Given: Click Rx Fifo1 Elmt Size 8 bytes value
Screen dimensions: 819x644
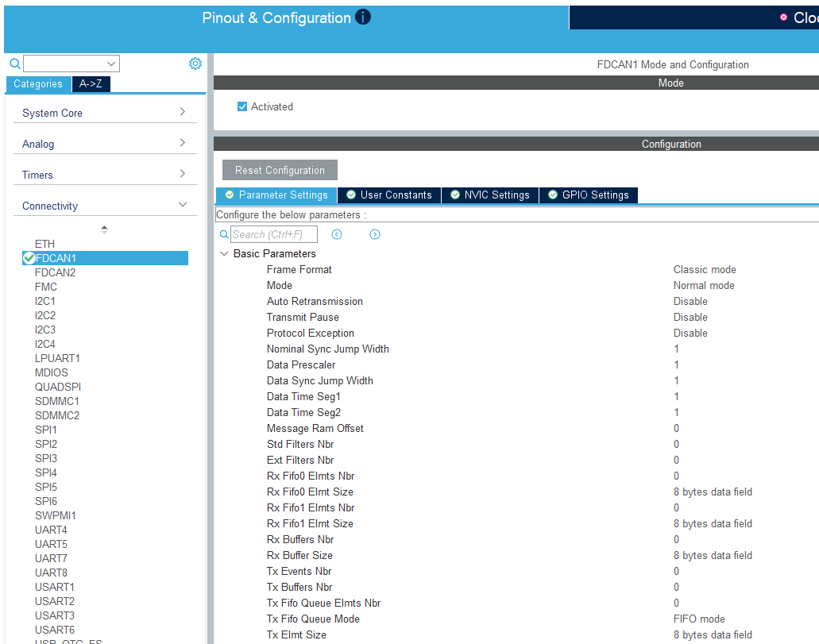Looking at the screenshot, I should pyautogui.click(x=713, y=524).
